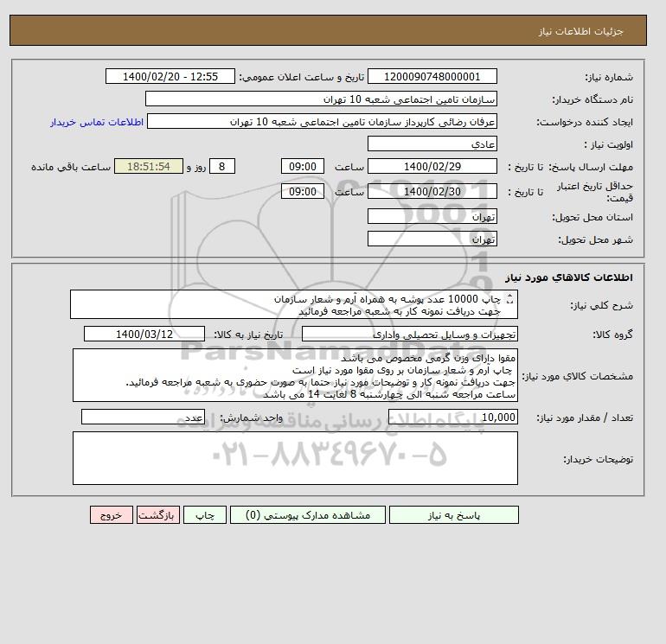
Task: Click the شماره نیاز label
Action: (x=609, y=77)
